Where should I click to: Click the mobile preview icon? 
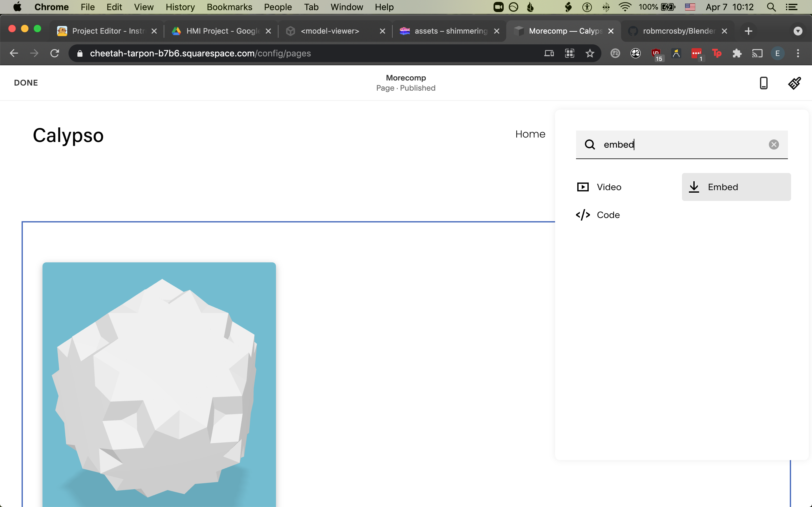(764, 82)
